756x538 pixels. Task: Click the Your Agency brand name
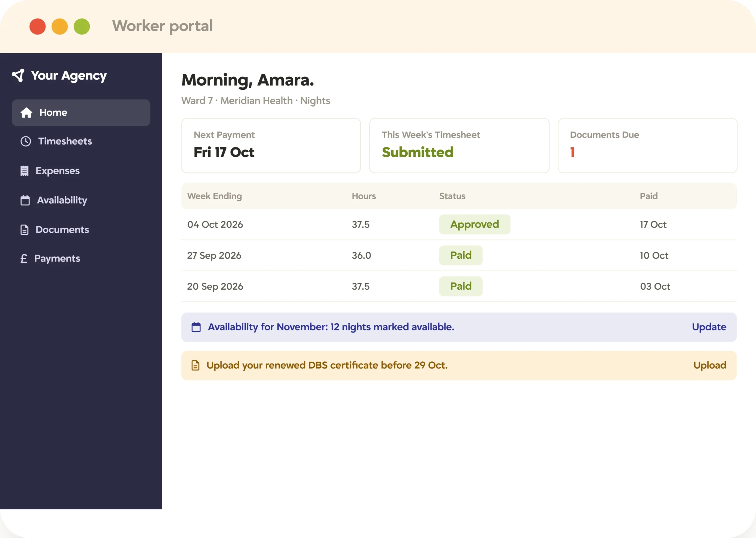point(69,76)
